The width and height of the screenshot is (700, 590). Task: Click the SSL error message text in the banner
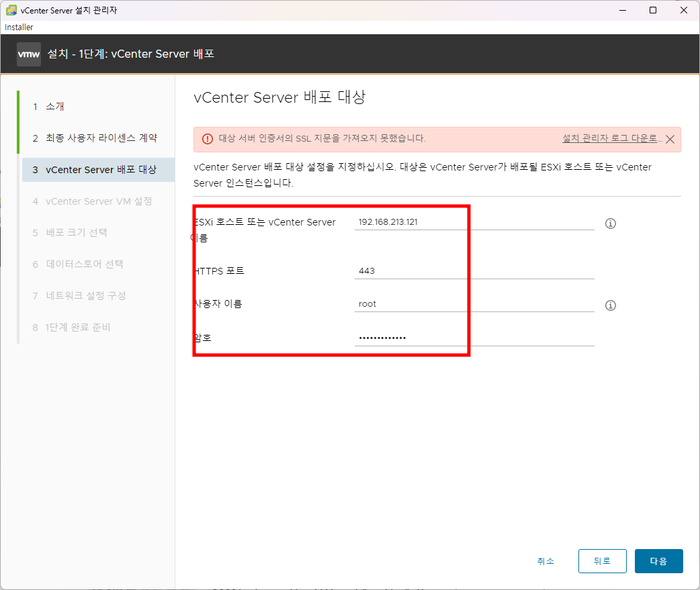[x=322, y=138]
